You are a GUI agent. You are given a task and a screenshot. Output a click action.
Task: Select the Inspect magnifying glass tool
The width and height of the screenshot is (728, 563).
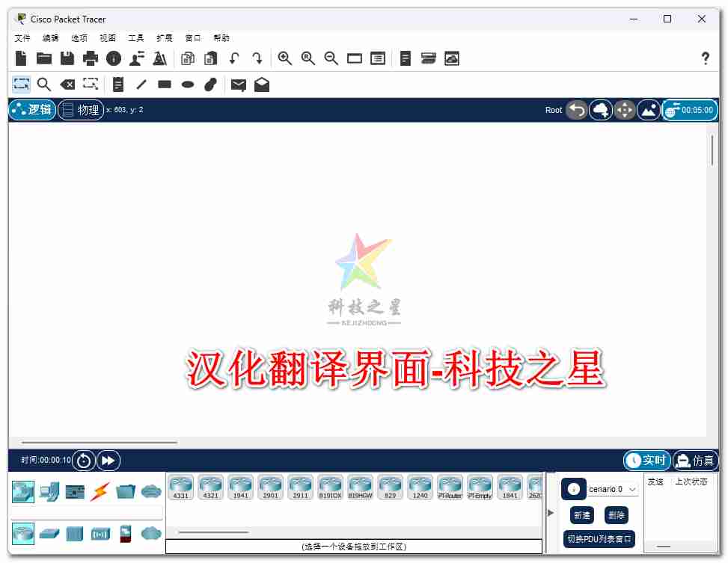point(44,84)
